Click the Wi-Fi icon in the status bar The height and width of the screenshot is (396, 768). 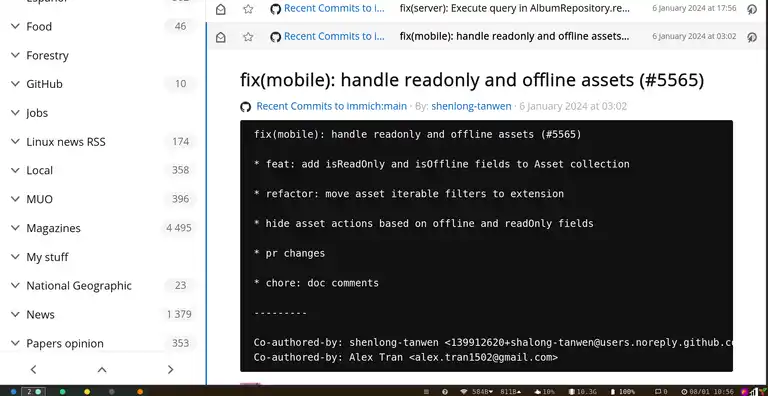[x=463, y=392]
